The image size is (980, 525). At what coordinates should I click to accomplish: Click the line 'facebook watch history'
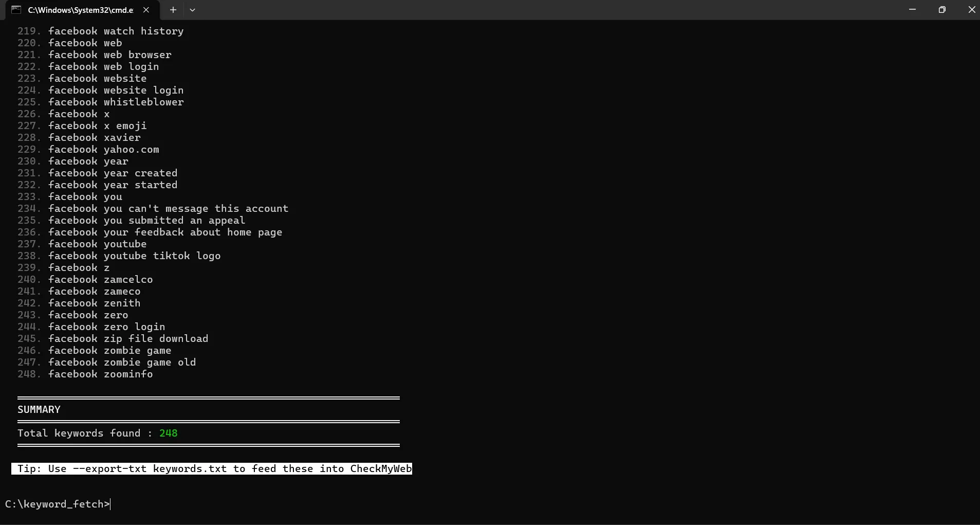(x=116, y=31)
